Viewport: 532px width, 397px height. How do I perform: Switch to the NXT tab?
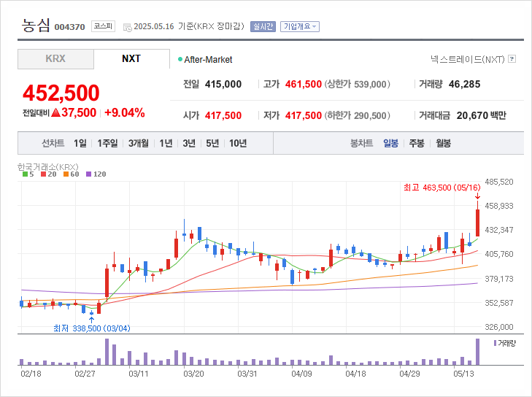[131, 58]
